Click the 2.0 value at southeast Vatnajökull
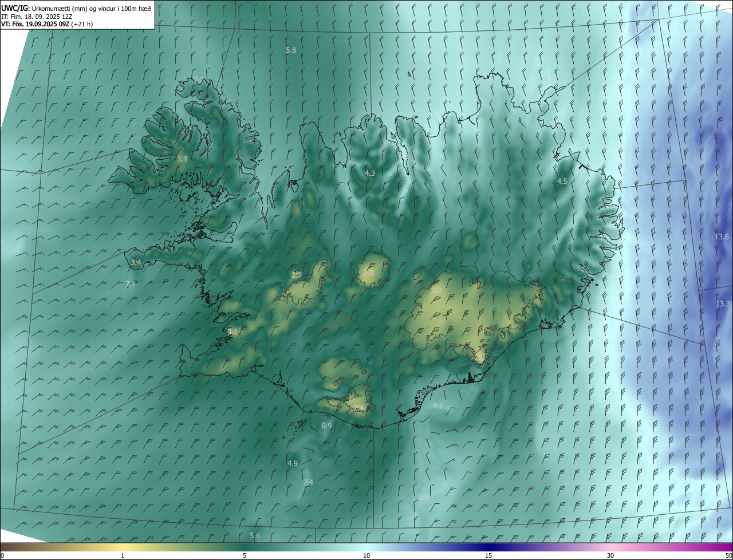Image resolution: width=733 pixels, height=560 pixels. click(480, 358)
